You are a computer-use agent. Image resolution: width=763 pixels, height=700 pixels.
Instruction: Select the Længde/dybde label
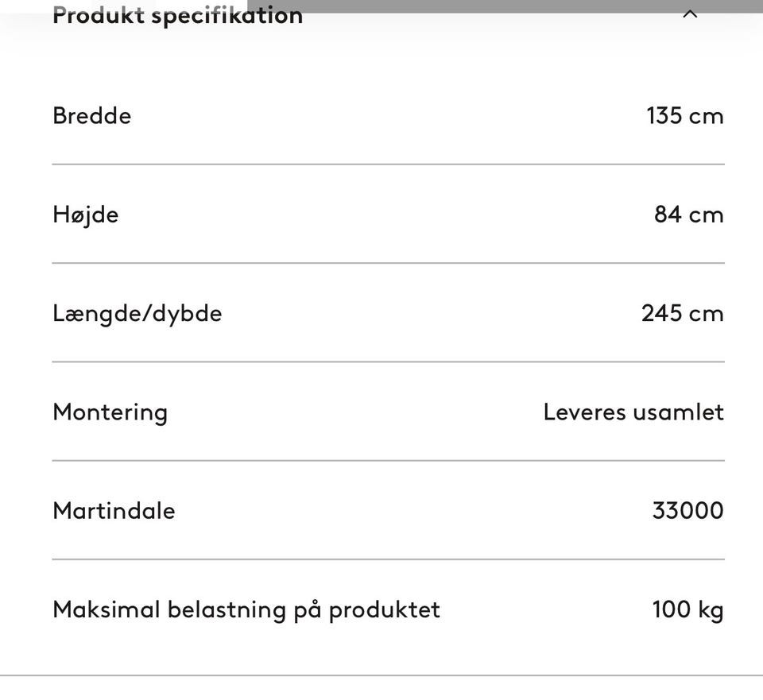pyautogui.click(x=137, y=314)
